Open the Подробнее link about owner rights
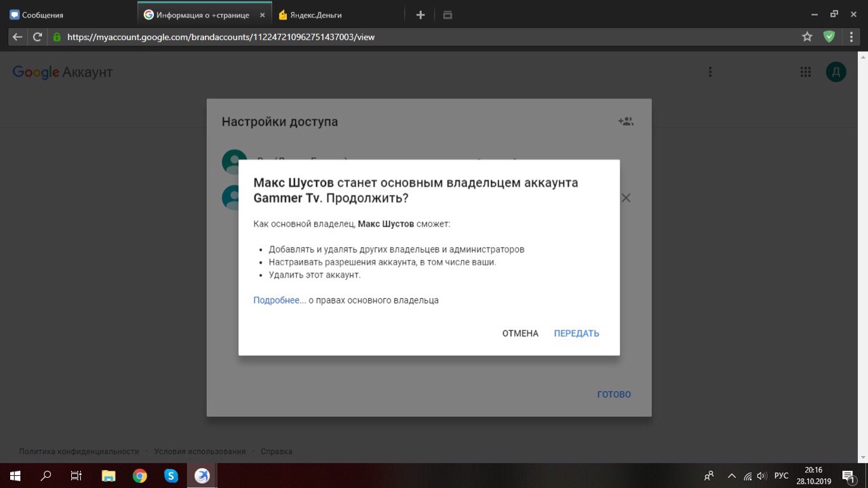The image size is (868, 488). click(x=279, y=300)
